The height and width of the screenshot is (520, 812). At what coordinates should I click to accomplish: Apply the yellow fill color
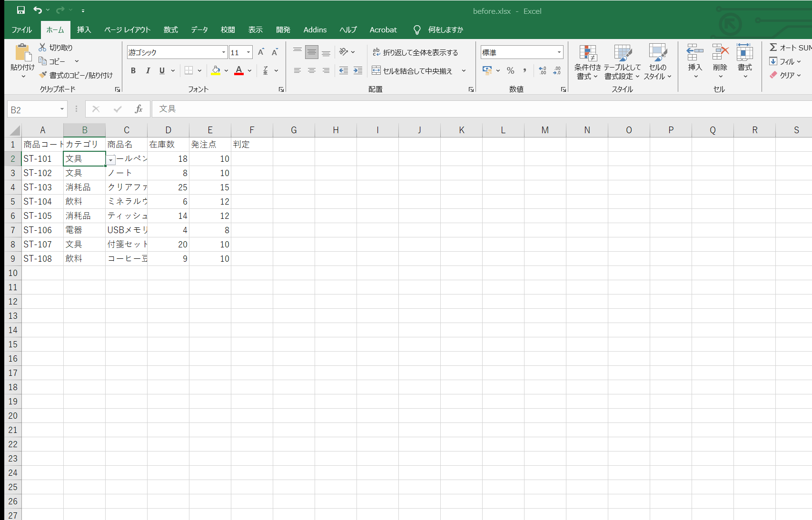(x=216, y=70)
